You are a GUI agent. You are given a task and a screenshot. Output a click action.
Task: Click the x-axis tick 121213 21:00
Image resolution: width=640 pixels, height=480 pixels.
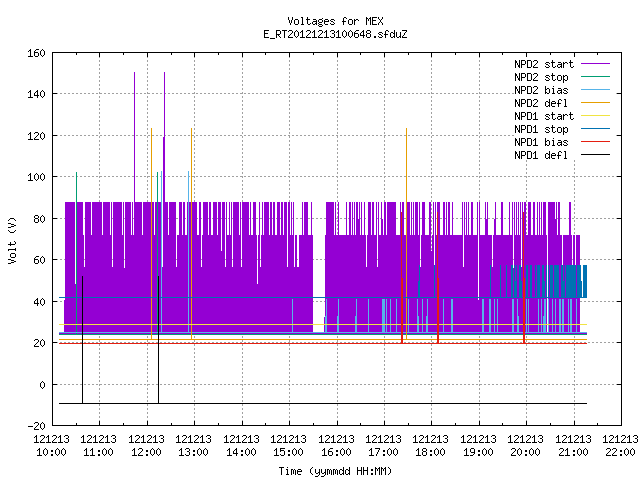(x=574, y=446)
